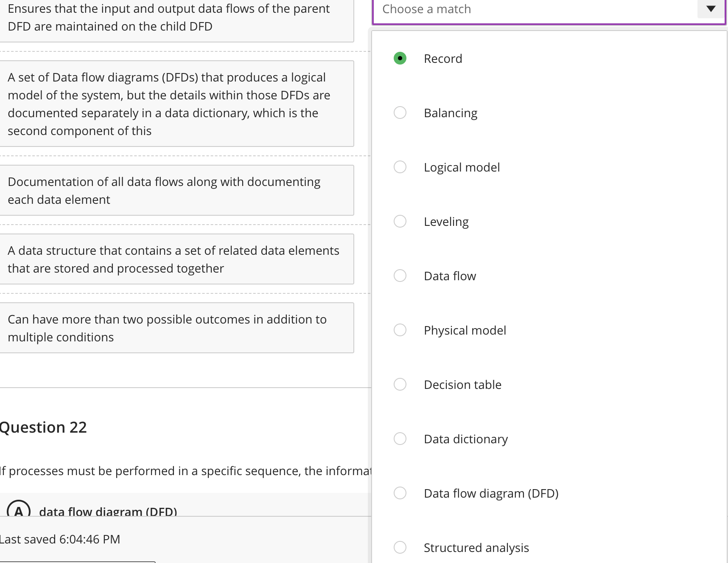The image size is (728, 563).
Task: Click the dropdown arrow on Choose a match
Action: pyautogui.click(x=710, y=9)
